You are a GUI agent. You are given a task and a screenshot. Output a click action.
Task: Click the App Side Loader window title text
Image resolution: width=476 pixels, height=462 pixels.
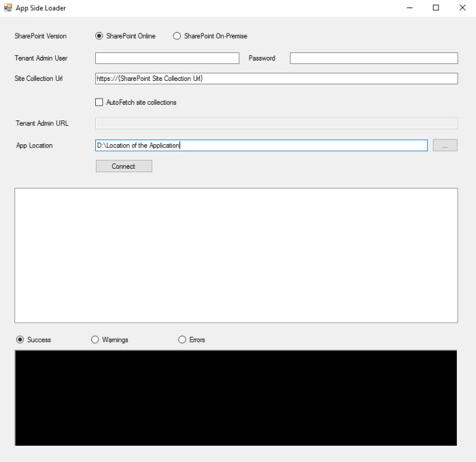click(41, 7)
